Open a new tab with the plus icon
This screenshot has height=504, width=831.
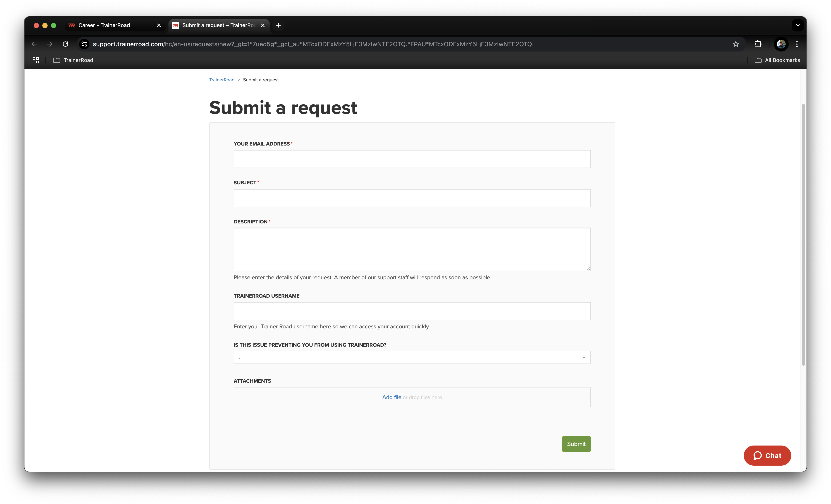click(278, 25)
